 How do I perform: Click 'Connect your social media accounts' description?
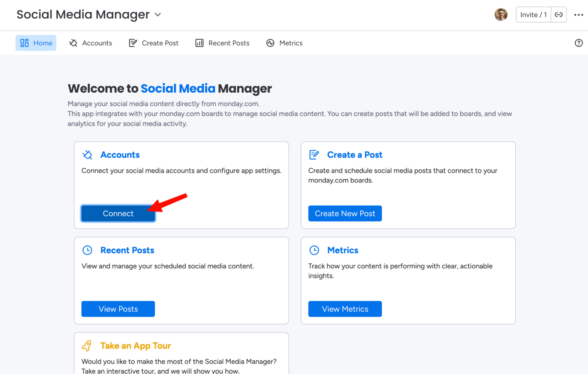[x=181, y=171]
